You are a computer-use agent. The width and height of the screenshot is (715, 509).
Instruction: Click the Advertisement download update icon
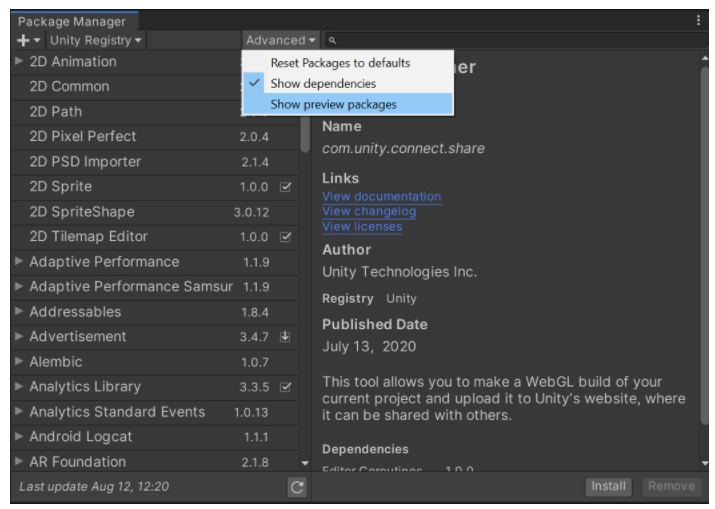click(x=285, y=337)
